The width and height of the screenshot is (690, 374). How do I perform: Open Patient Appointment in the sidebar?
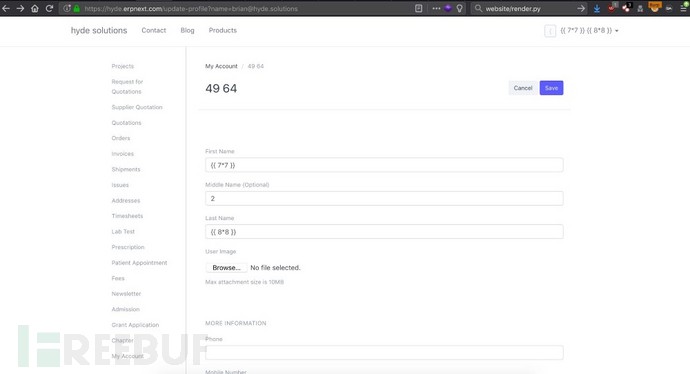(139, 263)
